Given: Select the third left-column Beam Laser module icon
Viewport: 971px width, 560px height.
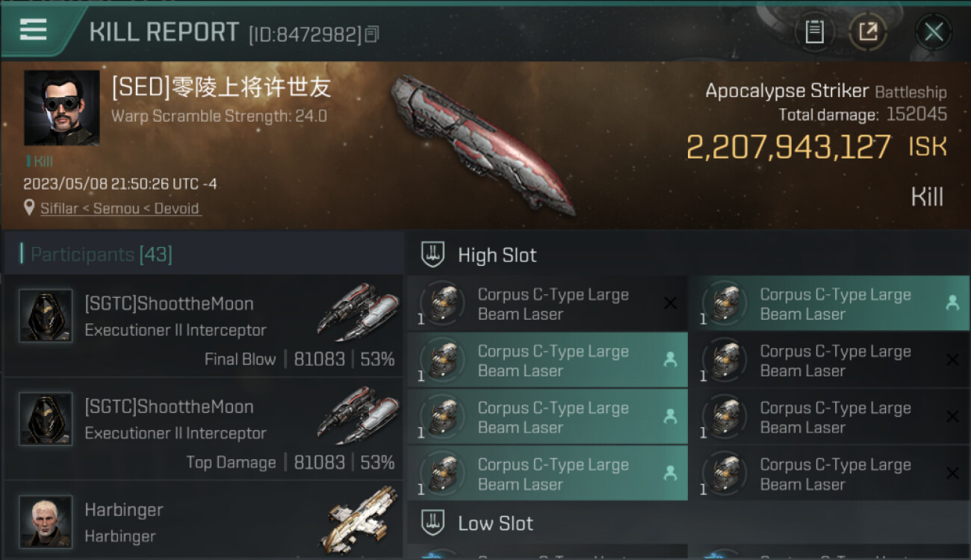Looking at the screenshot, I should [x=443, y=417].
